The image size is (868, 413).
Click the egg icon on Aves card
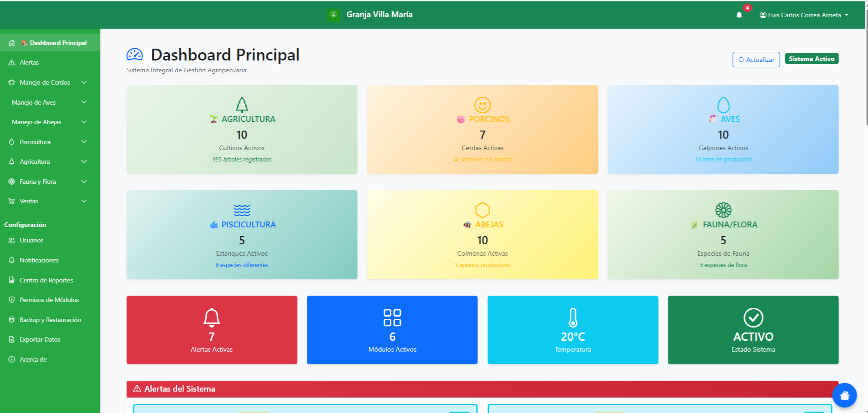(x=723, y=105)
